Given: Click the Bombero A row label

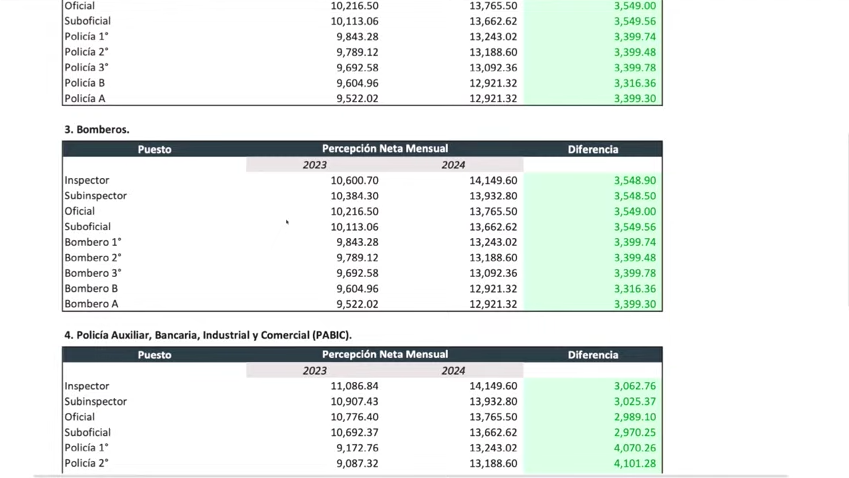Looking at the screenshot, I should (x=91, y=304).
